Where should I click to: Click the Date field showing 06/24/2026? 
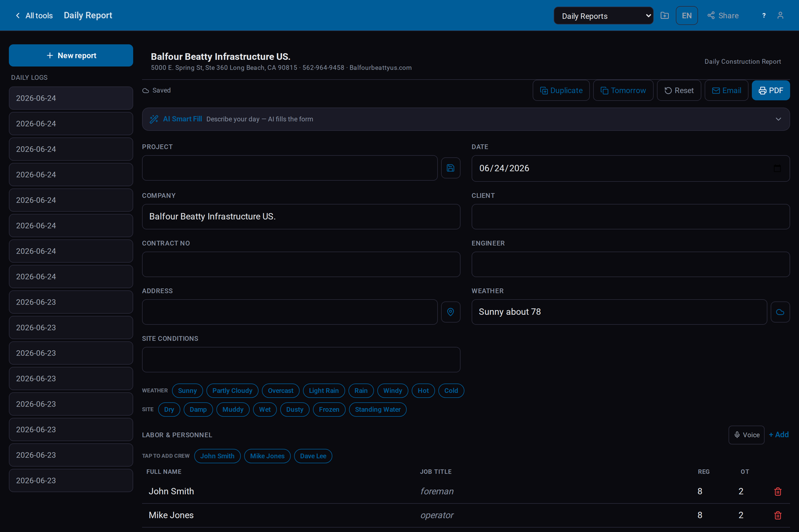click(631, 168)
